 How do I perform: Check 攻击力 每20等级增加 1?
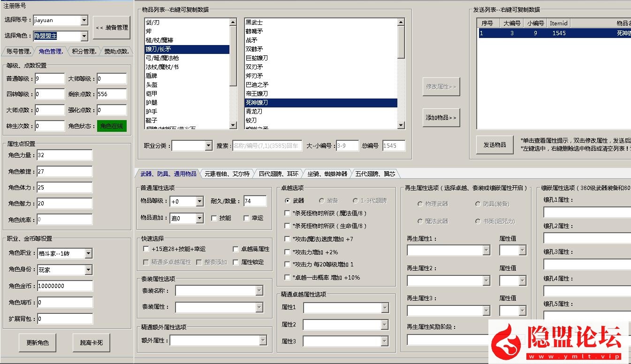pyautogui.click(x=288, y=265)
